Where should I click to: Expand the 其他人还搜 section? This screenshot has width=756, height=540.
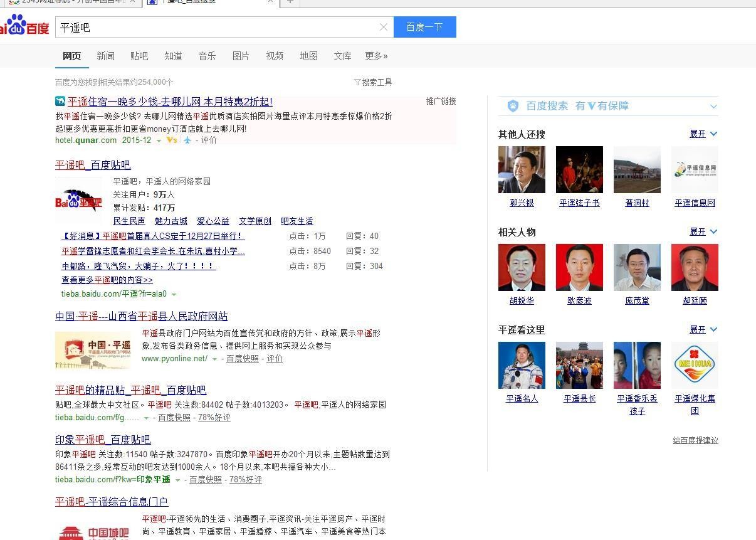pos(703,134)
